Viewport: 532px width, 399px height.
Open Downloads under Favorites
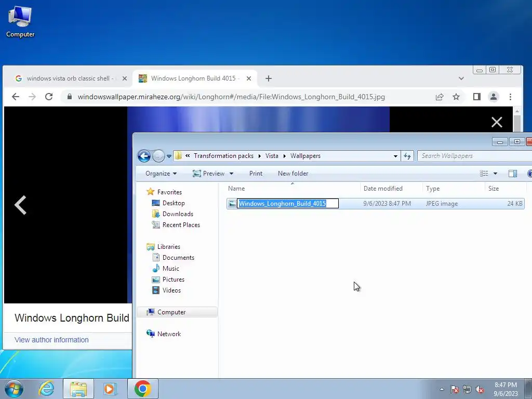(172, 214)
